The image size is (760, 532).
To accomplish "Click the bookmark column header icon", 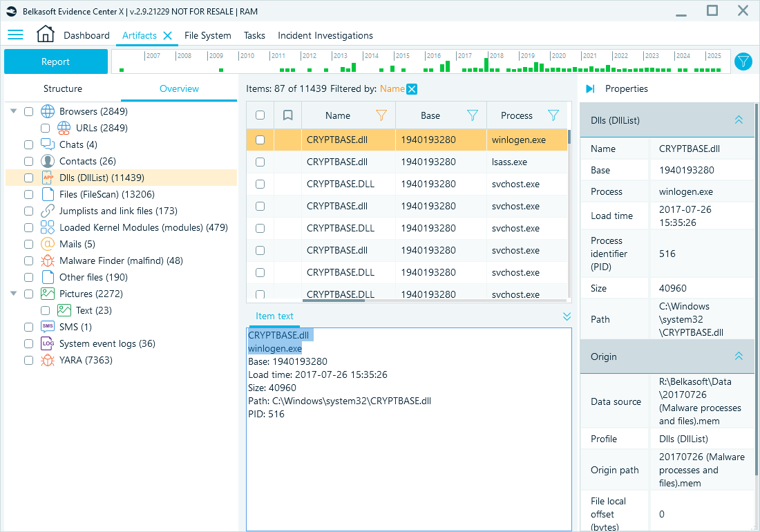I will [287, 115].
